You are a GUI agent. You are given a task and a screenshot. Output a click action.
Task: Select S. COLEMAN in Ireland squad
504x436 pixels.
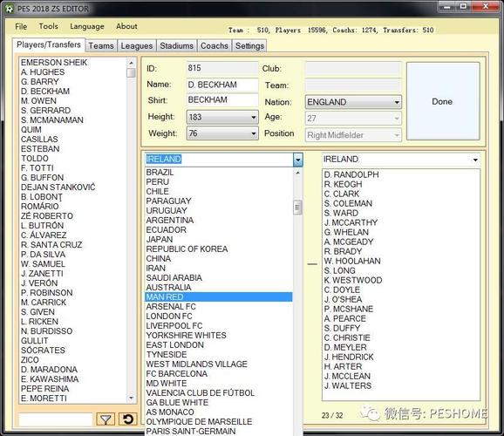tap(401, 203)
